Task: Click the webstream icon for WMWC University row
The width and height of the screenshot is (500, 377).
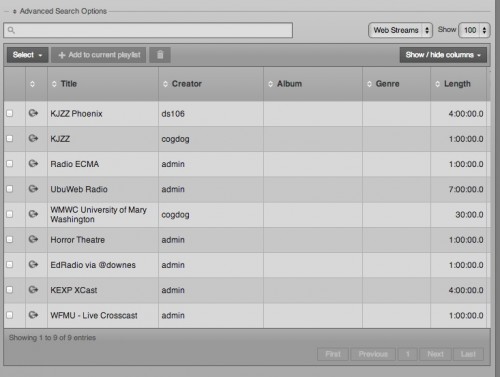Action: tap(33, 214)
